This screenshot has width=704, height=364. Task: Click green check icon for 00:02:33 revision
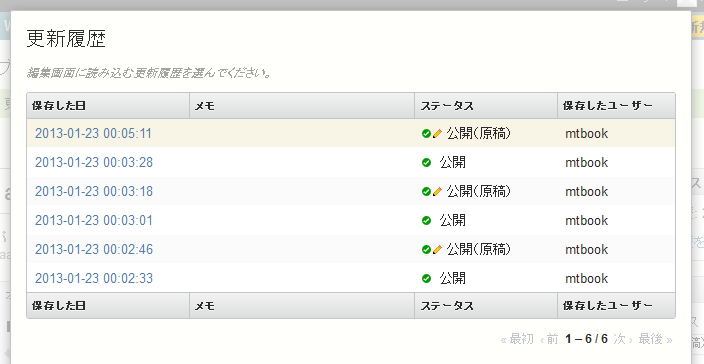click(x=427, y=279)
